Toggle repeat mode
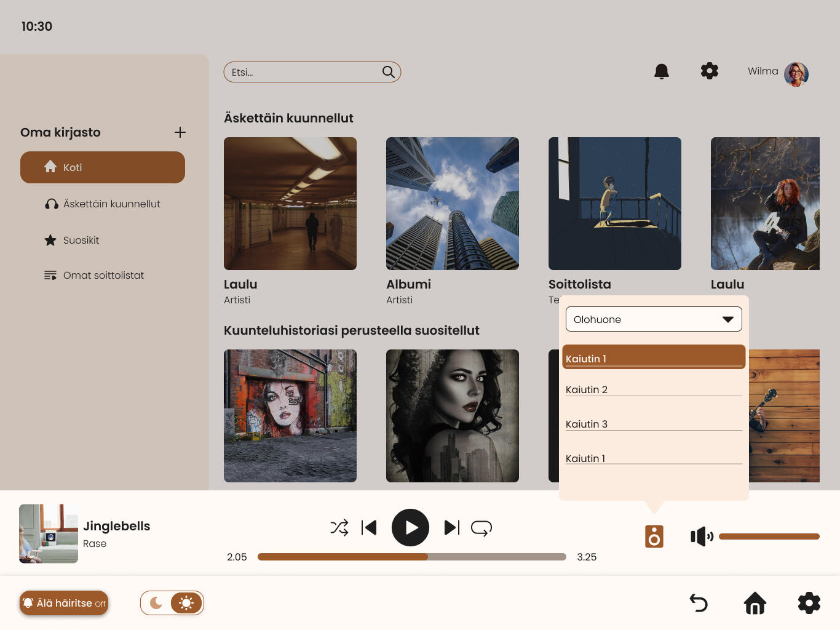 (x=481, y=528)
